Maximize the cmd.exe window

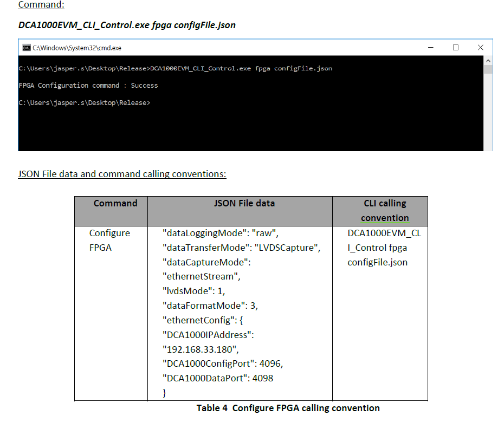tap(455, 48)
